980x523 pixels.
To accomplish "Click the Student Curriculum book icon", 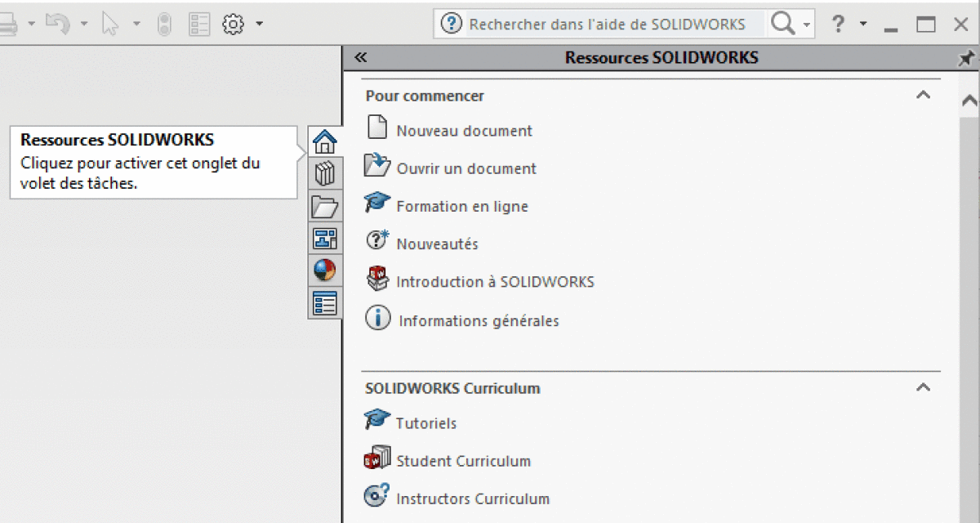I will [x=377, y=458].
